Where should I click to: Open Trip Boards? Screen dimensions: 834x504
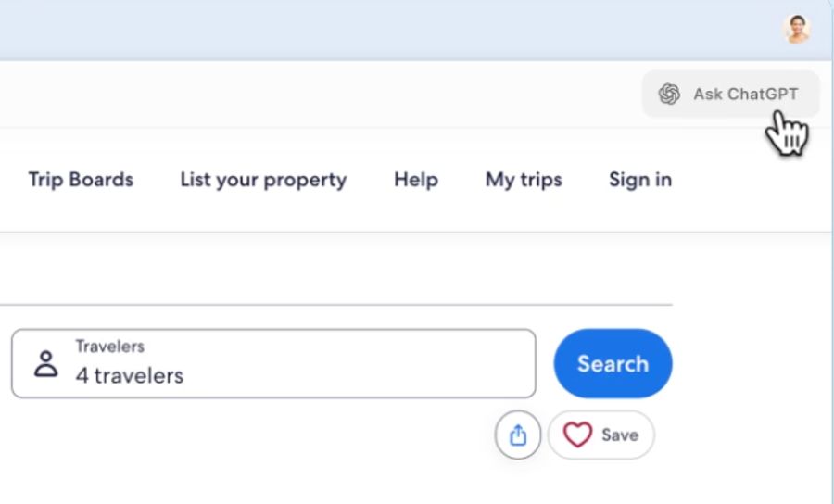81,180
